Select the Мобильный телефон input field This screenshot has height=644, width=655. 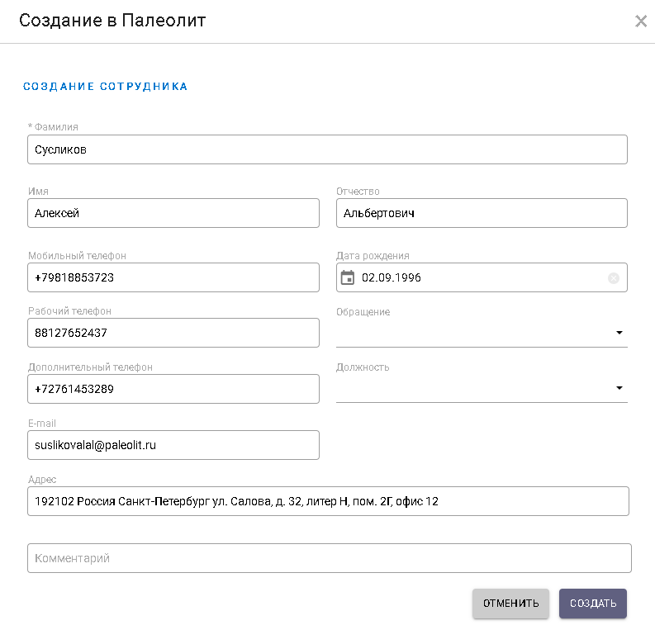[x=173, y=277]
